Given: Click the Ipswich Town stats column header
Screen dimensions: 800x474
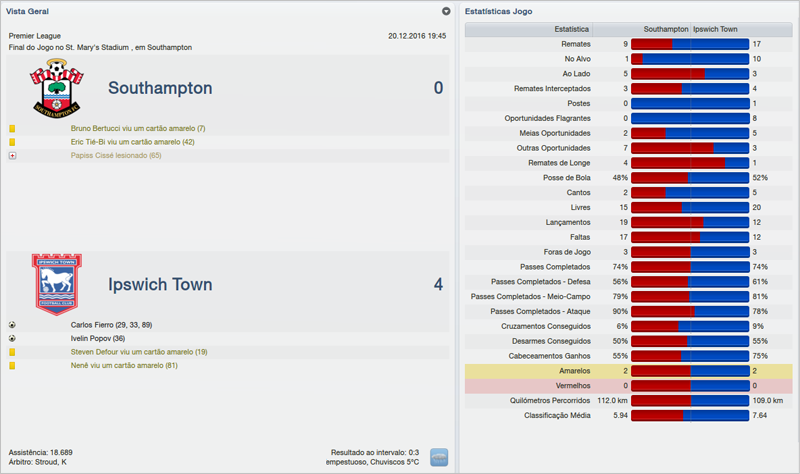Looking at the screenshot, I should 716,30.
